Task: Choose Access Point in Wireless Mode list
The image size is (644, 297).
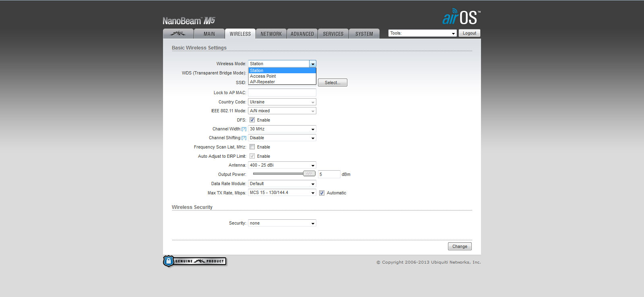Action: pyautogui.click(x=263, y=76)
